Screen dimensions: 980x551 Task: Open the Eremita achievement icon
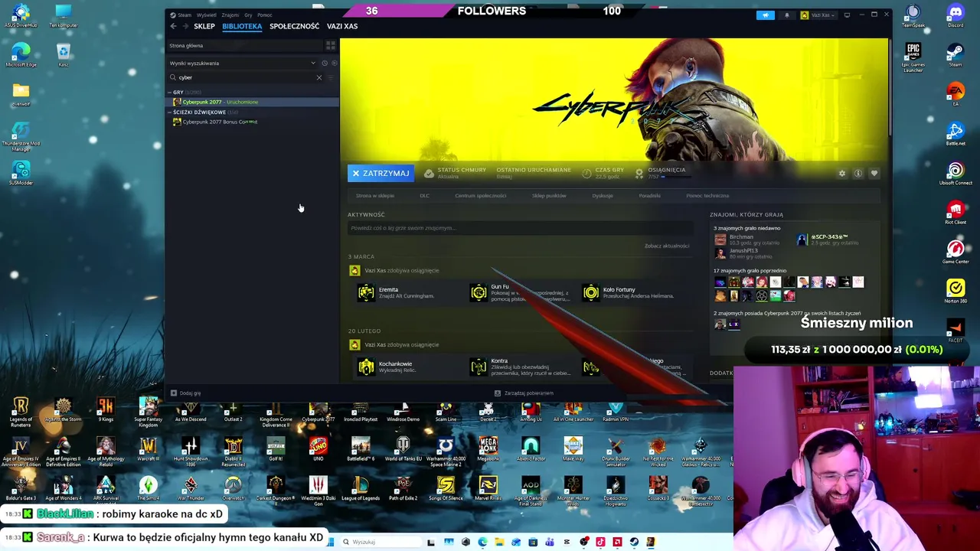pyautogui.click(x=366, y=292)
